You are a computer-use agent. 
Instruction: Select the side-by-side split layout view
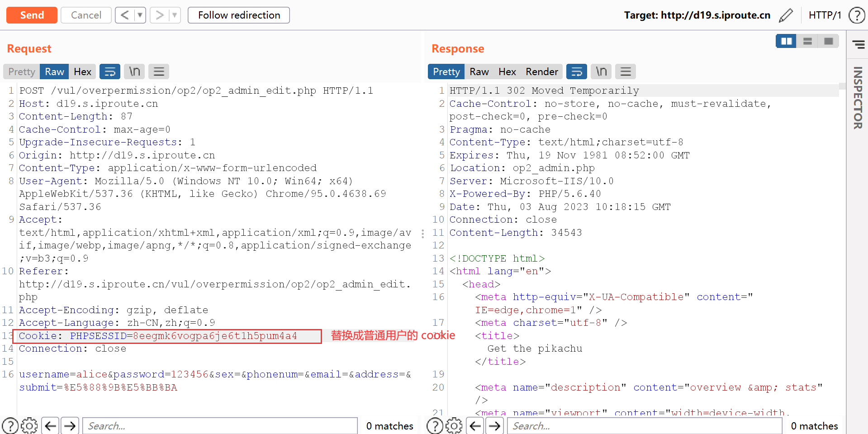(786, 41)
